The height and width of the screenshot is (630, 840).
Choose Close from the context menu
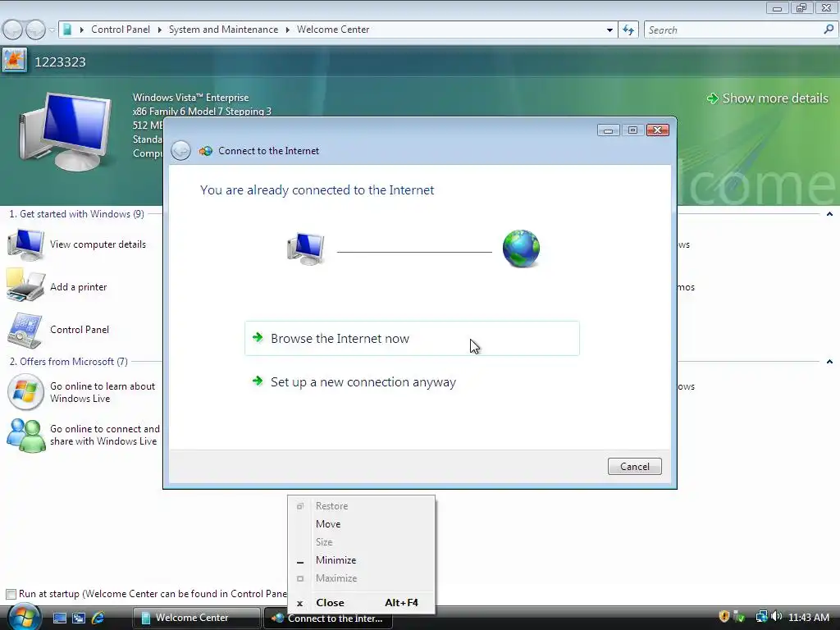pyautogui.click(x=361, y=603)
